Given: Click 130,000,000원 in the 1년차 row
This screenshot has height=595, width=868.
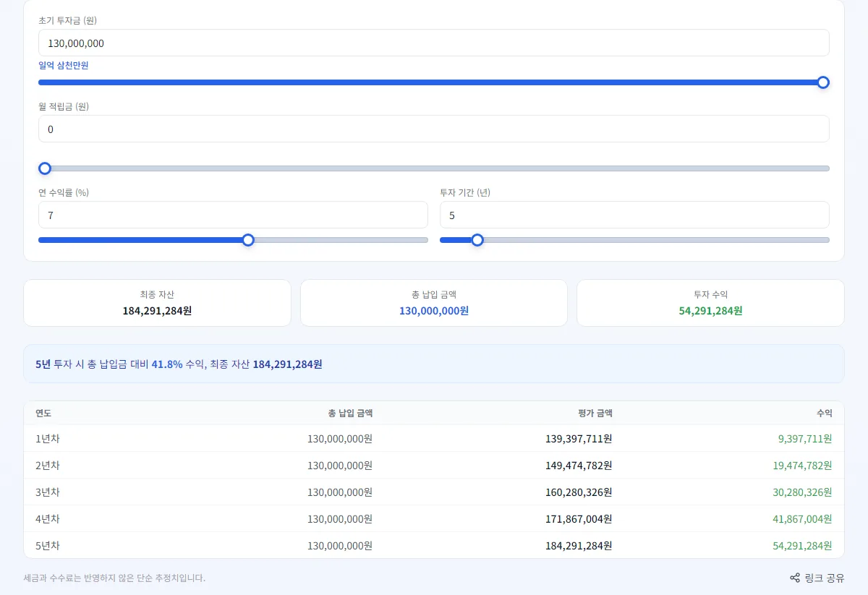Looking at the screenshot, I should click(340, 439).
